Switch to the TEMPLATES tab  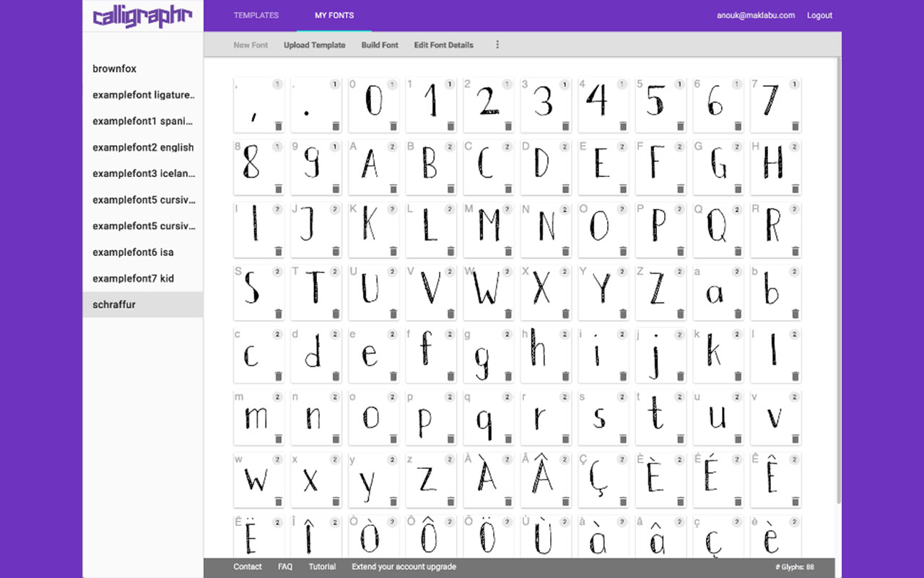(256, 14)
